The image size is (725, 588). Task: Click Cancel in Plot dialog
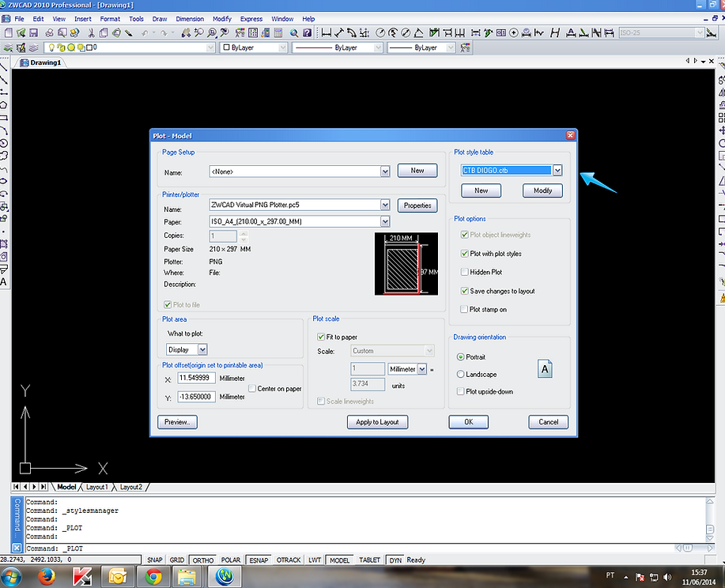(549, 422)
